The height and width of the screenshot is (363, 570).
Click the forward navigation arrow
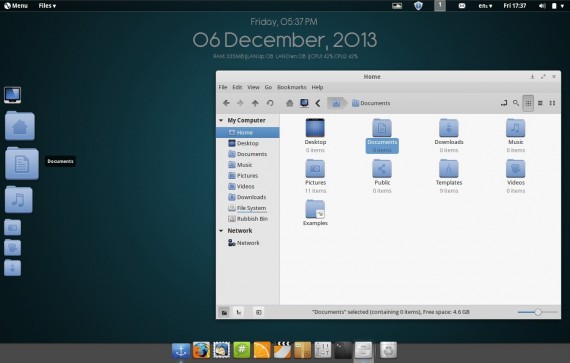(x=240, y=103)
